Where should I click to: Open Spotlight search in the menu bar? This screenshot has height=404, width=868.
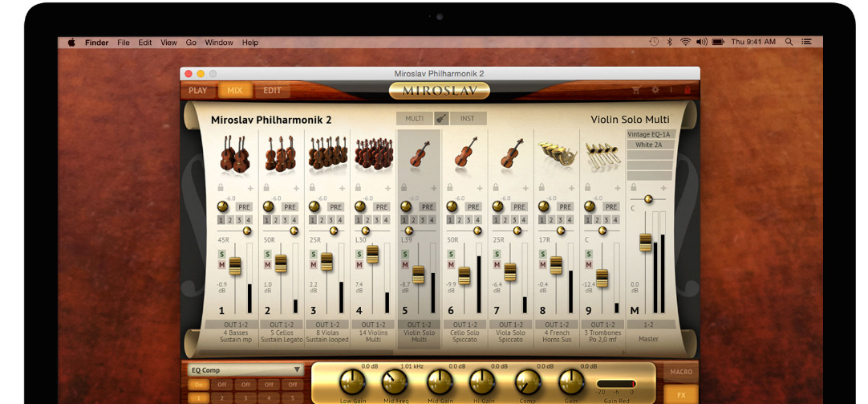pos(789,42)
